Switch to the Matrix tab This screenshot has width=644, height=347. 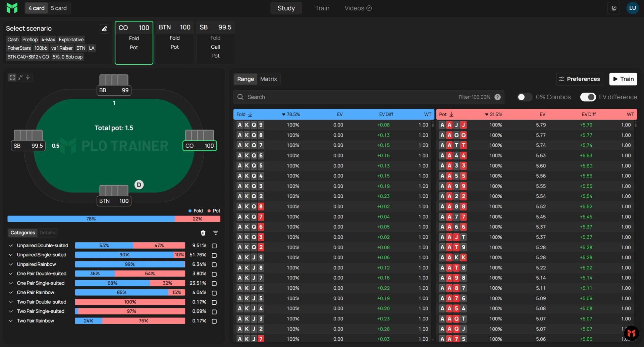click(x=268, y=79)
